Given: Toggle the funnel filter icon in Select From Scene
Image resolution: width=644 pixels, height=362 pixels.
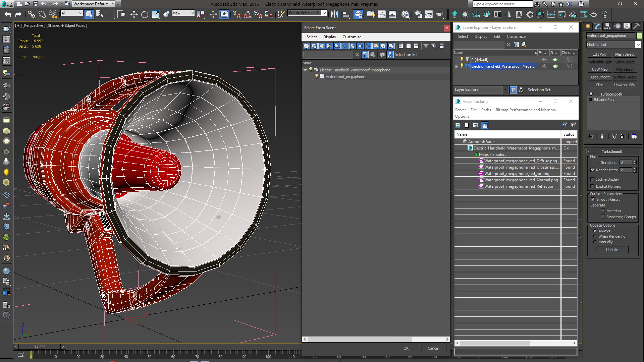Looking at the screenshot, I should 426,46.
